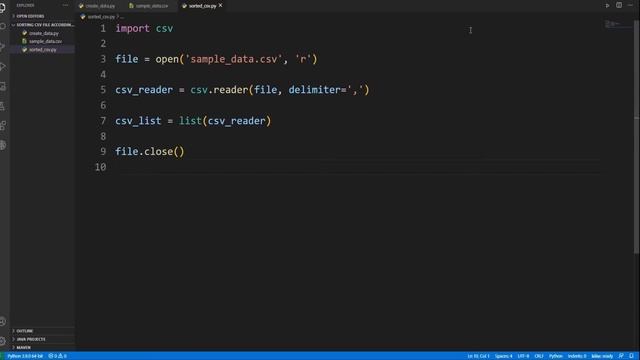Open the Extensions view icon

(x=2, y=126)
